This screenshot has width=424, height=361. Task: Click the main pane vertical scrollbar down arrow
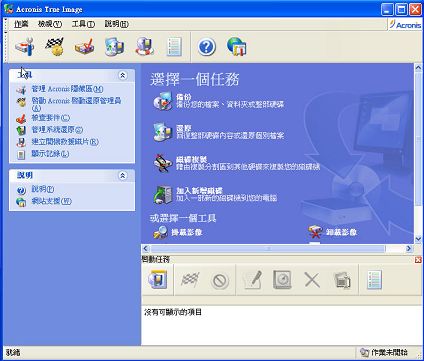pos(418,239)
